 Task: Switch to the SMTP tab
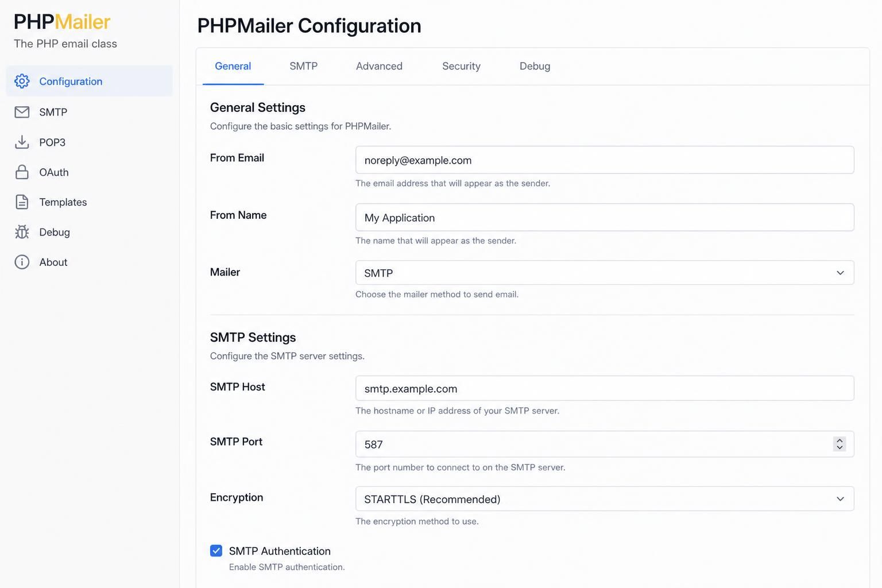[303, 66]
